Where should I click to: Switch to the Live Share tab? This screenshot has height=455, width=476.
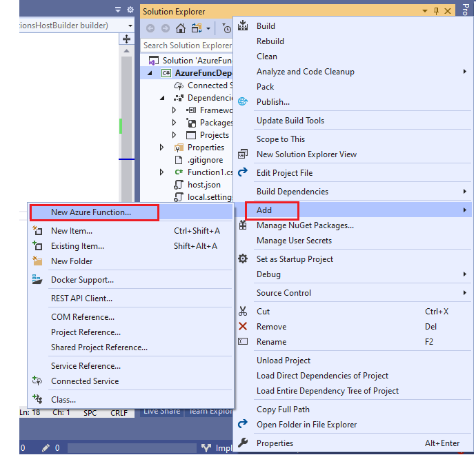pos(162,412)
